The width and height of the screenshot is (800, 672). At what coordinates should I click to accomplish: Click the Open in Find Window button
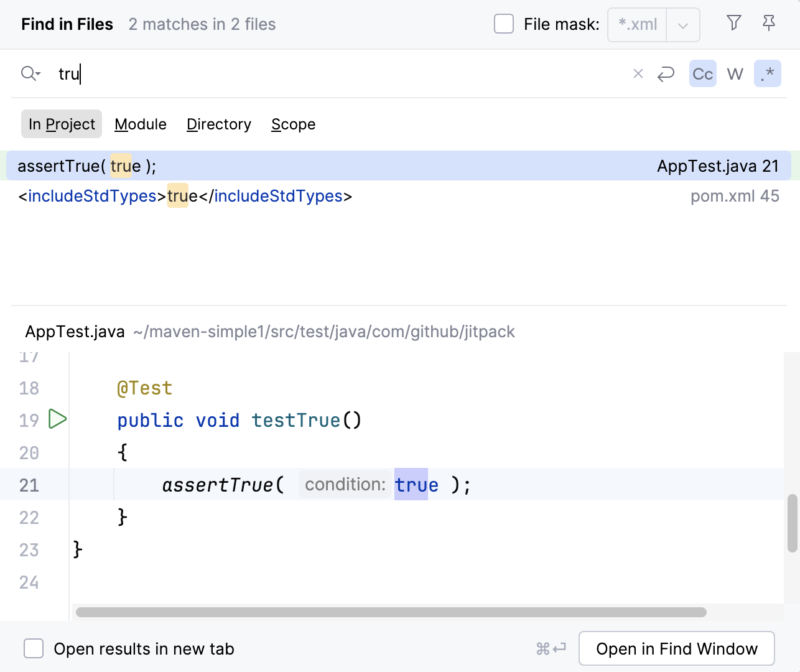[676, 648]
